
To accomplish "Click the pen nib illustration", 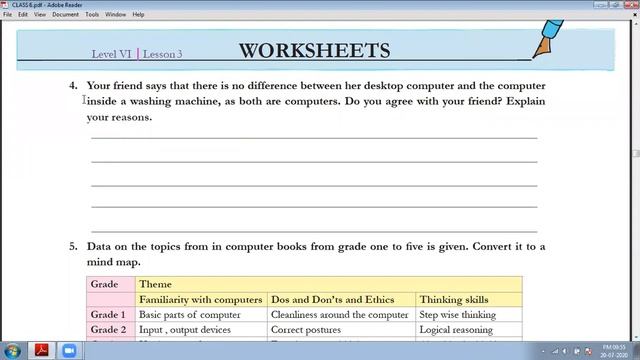I will 548,39.
